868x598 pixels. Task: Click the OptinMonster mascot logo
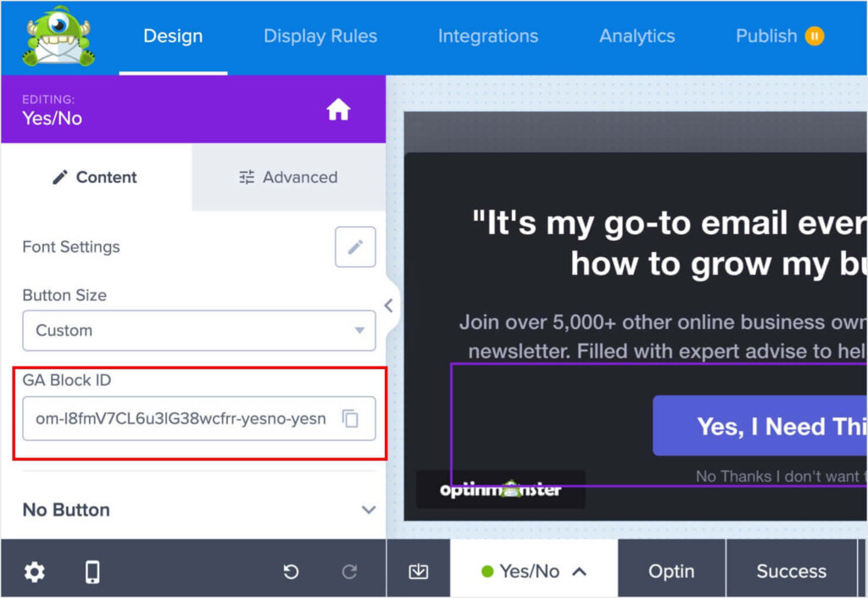pyautogui.click(x=58, y=36)
